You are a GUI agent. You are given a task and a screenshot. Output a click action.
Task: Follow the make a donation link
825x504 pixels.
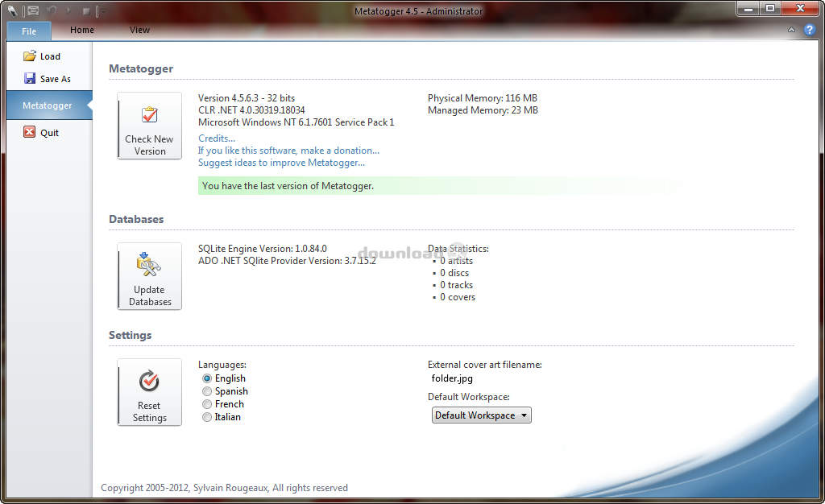[289, 151]
